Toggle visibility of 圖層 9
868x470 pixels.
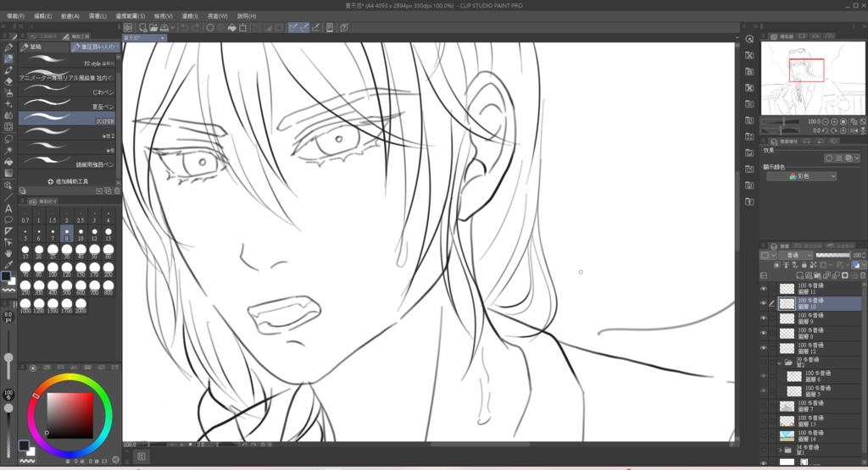pos(764,318)
